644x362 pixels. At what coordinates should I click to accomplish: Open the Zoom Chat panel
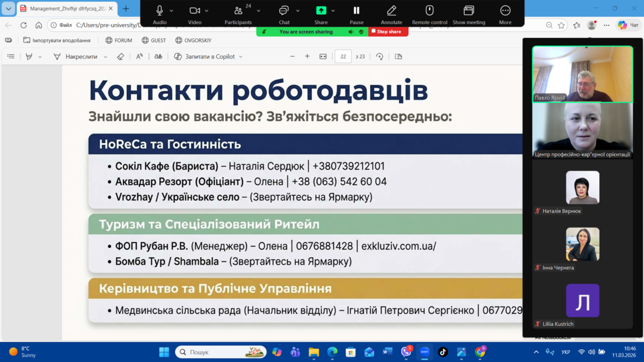pyautogui.click(x=284, y=11)
